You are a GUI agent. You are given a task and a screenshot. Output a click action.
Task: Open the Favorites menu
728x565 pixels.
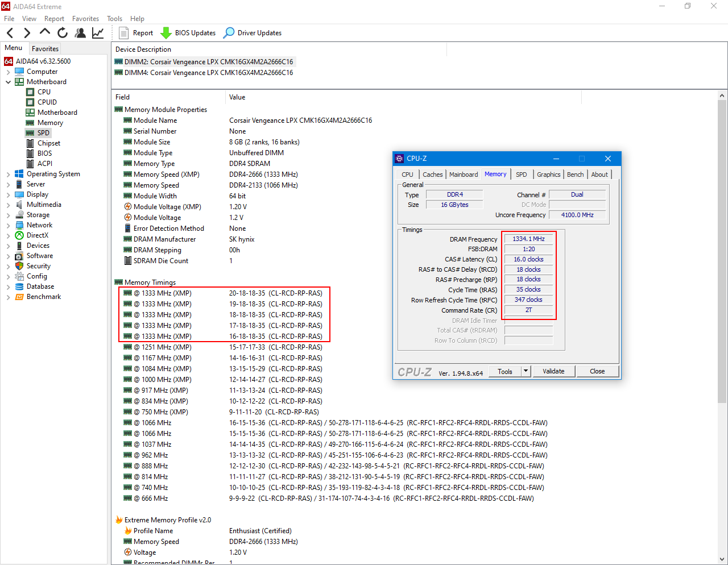pyautogui.click(x=85, y=19)
